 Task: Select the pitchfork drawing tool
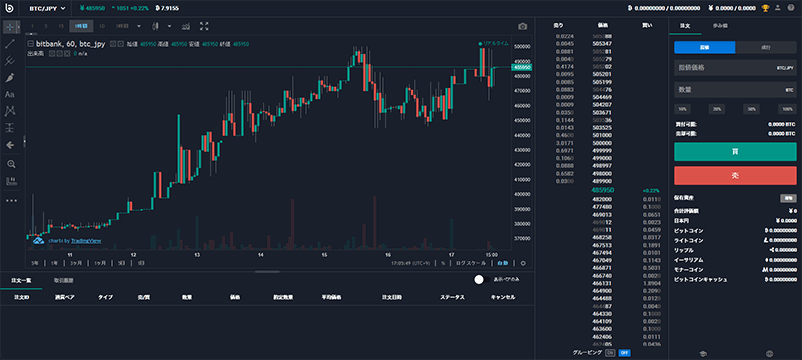tap(10, 60)
